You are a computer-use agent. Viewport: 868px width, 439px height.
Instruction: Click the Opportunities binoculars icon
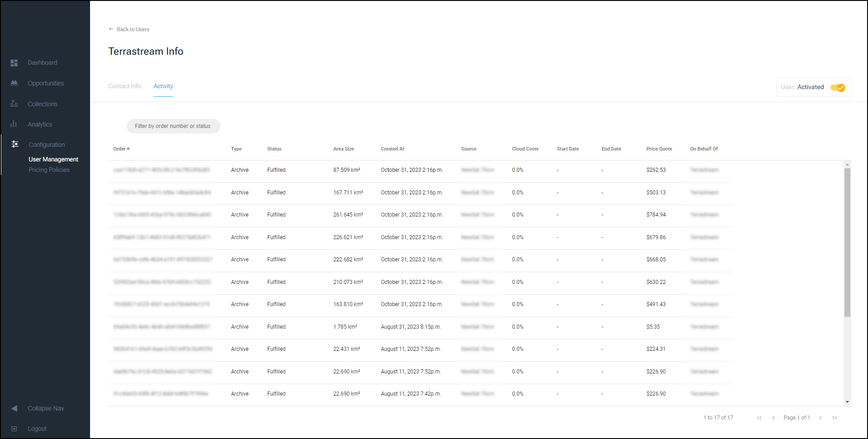click(x=14, y=83)
